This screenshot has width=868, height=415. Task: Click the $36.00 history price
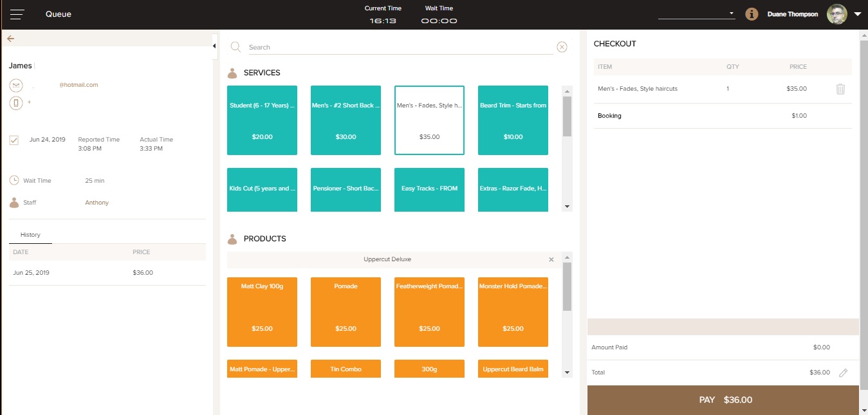[x=143, y=273]
